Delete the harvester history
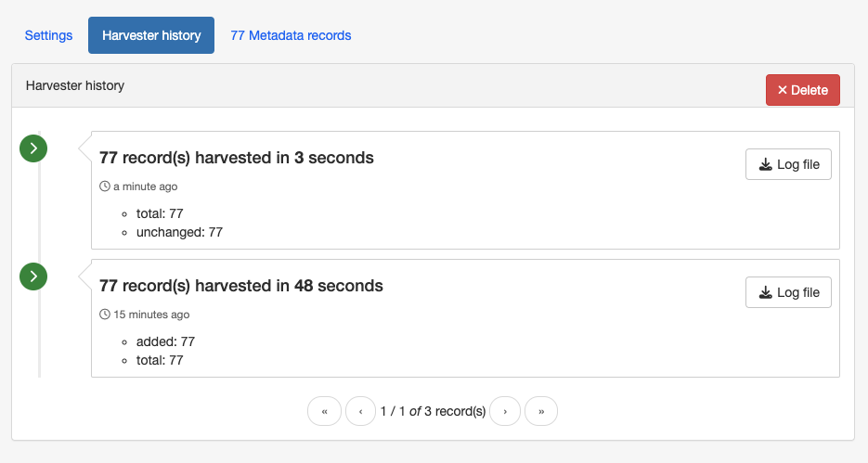 [803, 90]
